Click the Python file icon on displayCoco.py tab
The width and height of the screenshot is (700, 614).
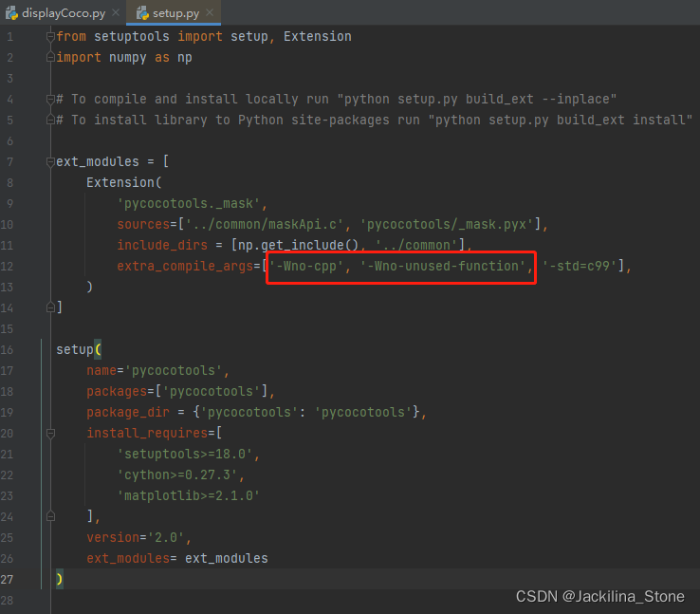coord(11,13)
